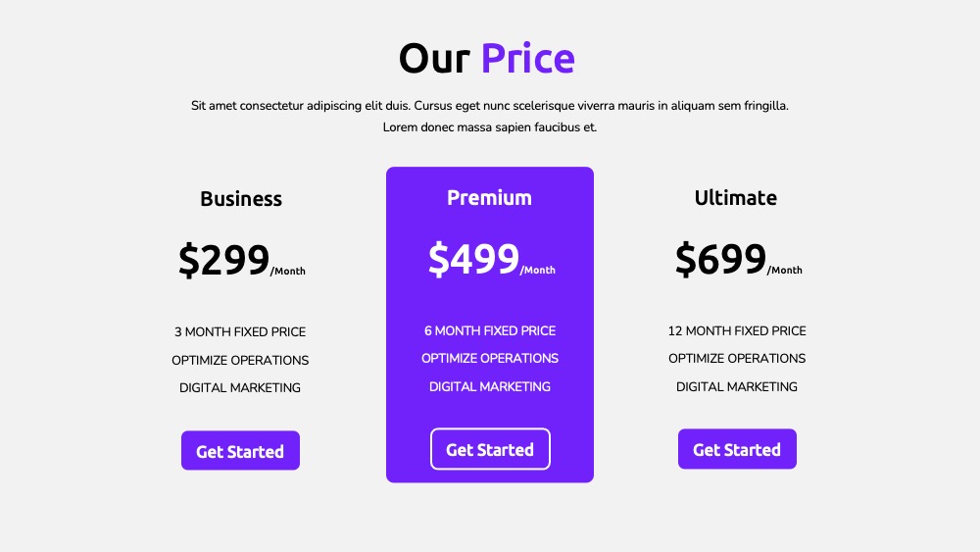Click the $299 price text

tap(223, 260)
